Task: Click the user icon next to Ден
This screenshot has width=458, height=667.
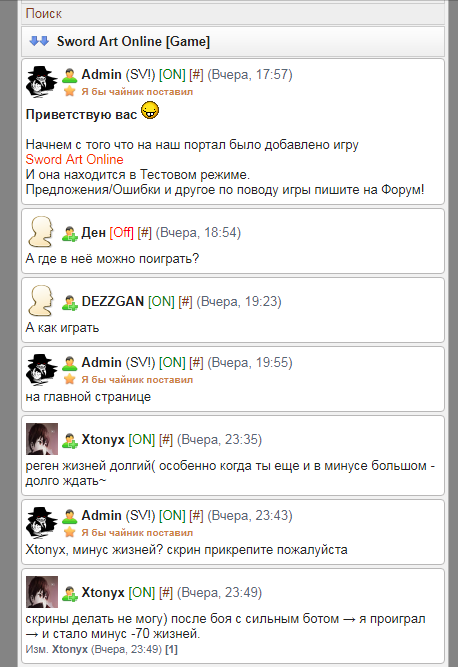Action: pos(69,234)
